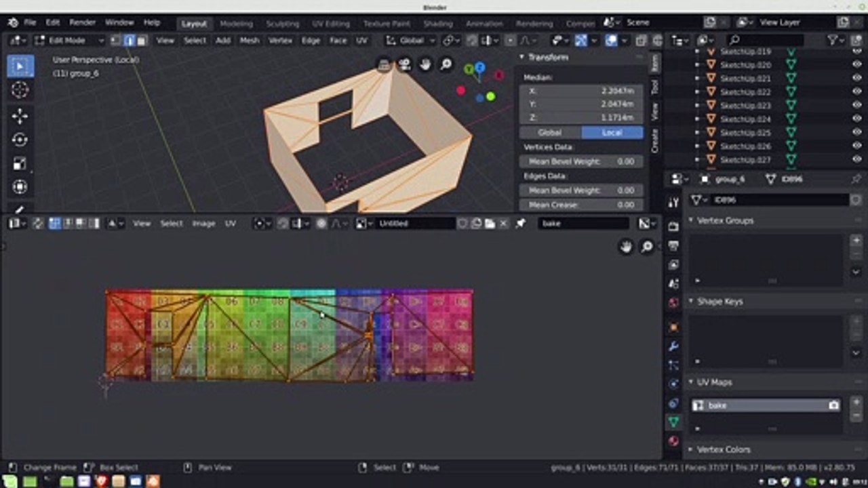Image resolution: width=868 pixels, height=488 pixels.
Task: Toggle perspective/orthographic grid icon in 3D viewport
Action: click(x=384, y=64)
